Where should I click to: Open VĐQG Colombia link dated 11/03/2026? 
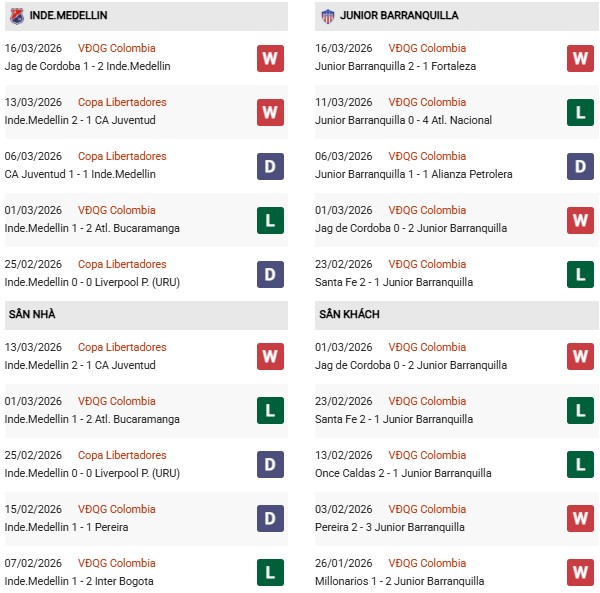pos(428,102)
